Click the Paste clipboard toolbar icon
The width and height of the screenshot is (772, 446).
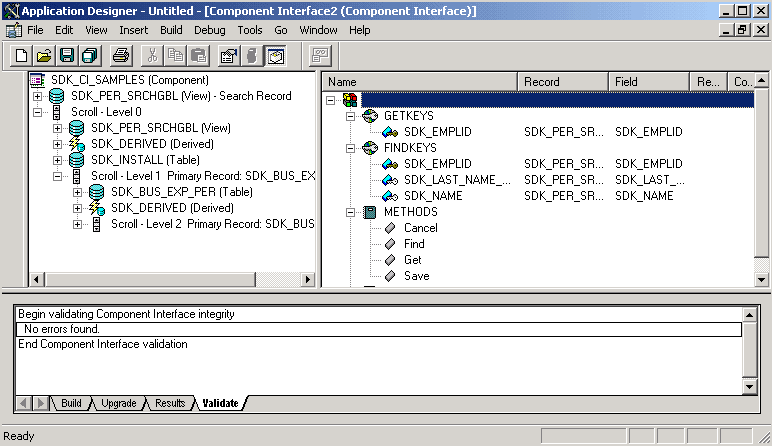198,56
